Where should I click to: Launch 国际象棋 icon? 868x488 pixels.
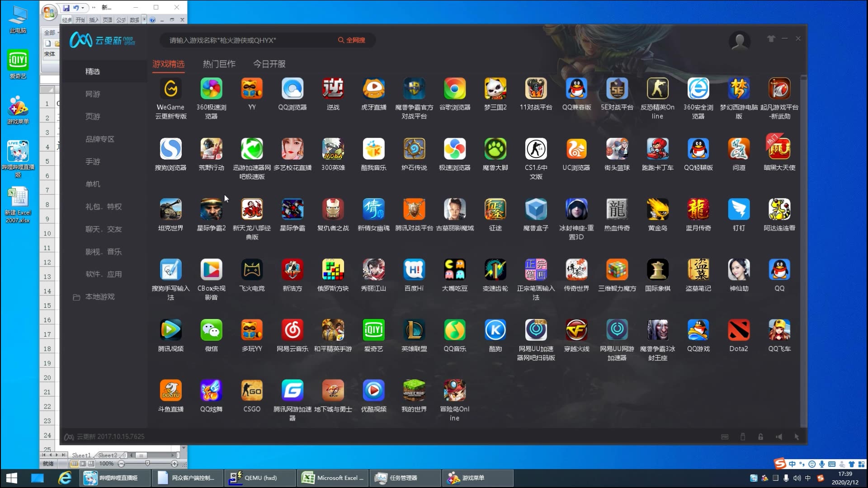tap(658, 270)
